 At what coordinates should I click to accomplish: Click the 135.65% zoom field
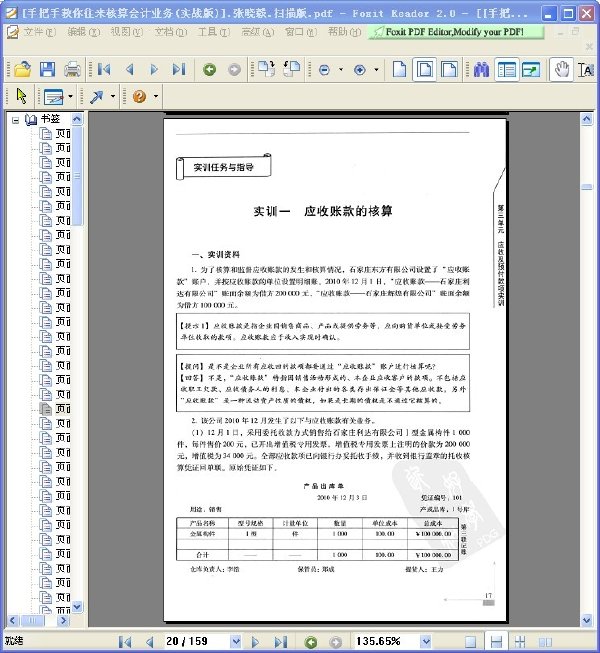[x=386, y=641]
